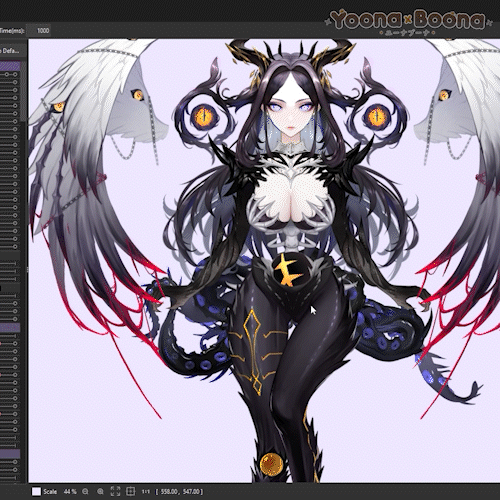This screenshot has height=500, width=500.
Task: Open the background color swatch beside Scale
Action: point(36,491)
